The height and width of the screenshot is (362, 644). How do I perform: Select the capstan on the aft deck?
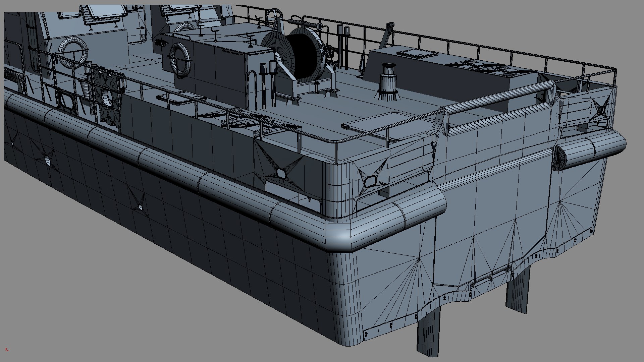pyautogui.click(x=388, y=82)
